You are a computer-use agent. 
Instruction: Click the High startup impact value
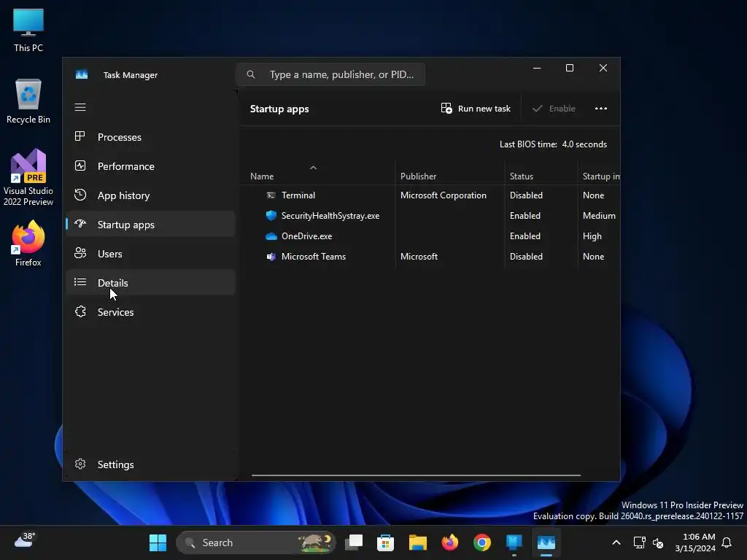pyautogui.click(x=592, y=236)
